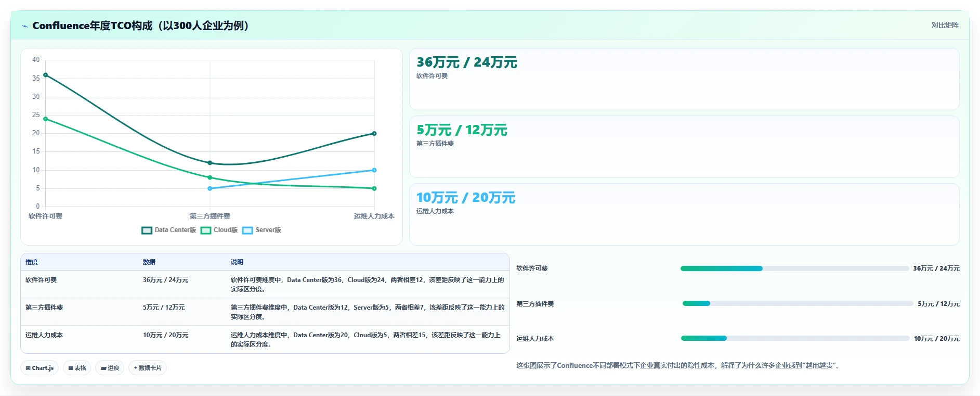The image size is (980, 396).
Task: Click the table cell 5万元 / 12万元
Action: (x=164, y=308)
